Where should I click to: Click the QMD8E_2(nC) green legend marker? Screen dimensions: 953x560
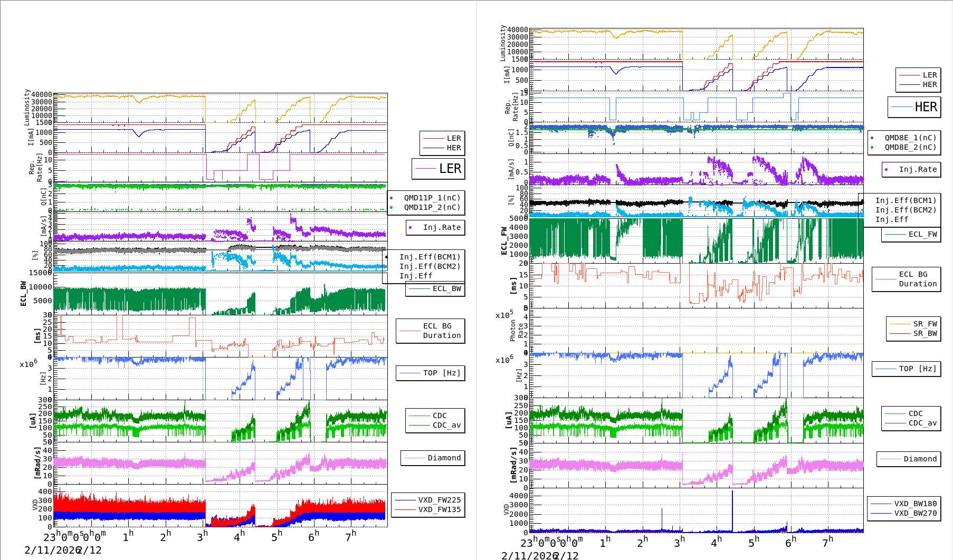[872, 148]
